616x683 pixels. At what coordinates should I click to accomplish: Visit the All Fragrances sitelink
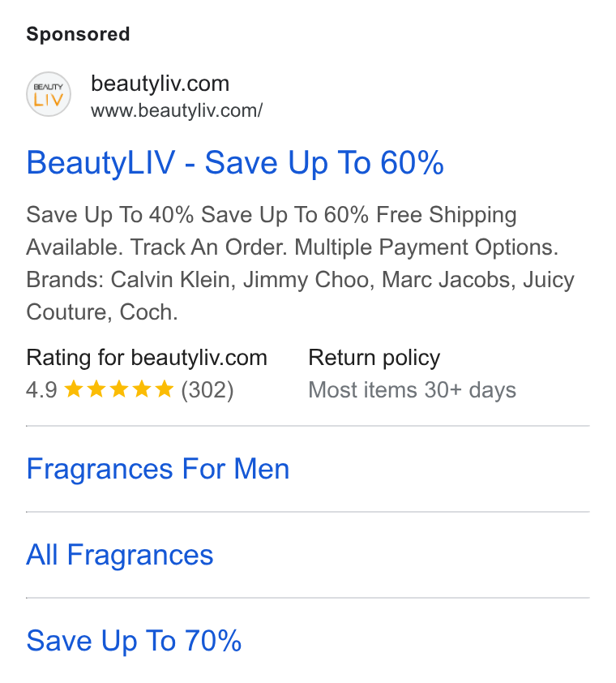pyautogui.click(x=120, y=555)
